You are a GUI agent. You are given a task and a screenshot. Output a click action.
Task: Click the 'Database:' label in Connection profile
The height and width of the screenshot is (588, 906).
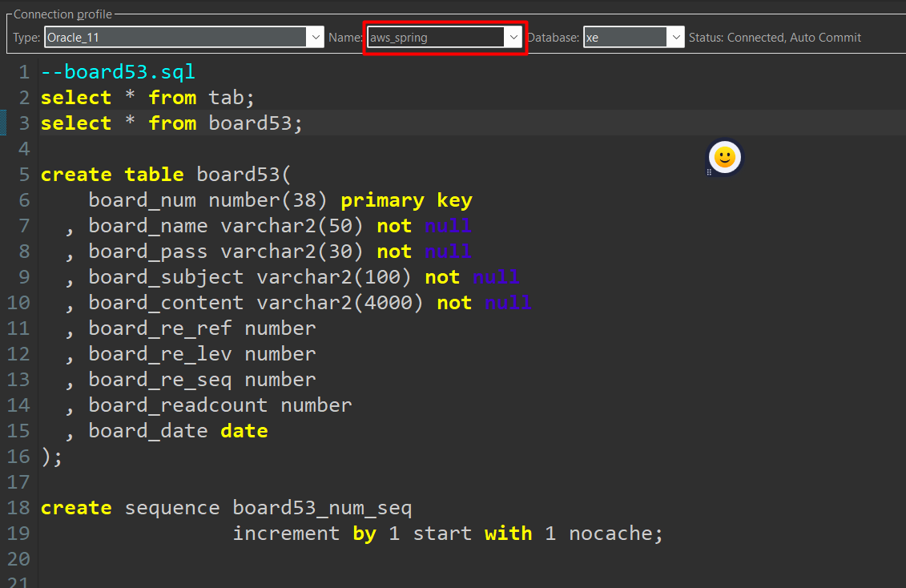tap(554, 38)
